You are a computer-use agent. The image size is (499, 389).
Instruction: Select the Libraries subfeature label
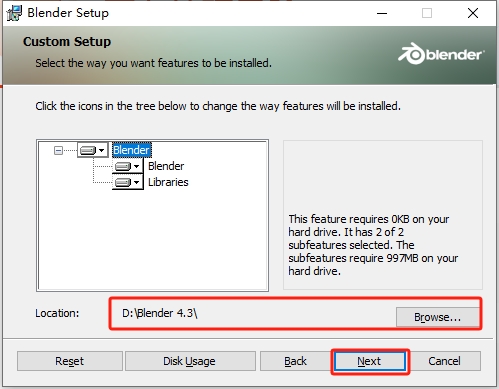coord(168,182)
